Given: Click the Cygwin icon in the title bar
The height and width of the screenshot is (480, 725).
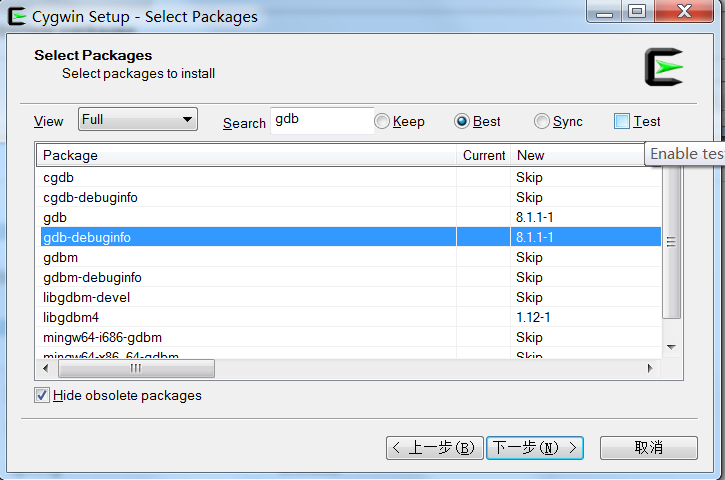Looking at the screenshot, I should click(x=17, y=17).
